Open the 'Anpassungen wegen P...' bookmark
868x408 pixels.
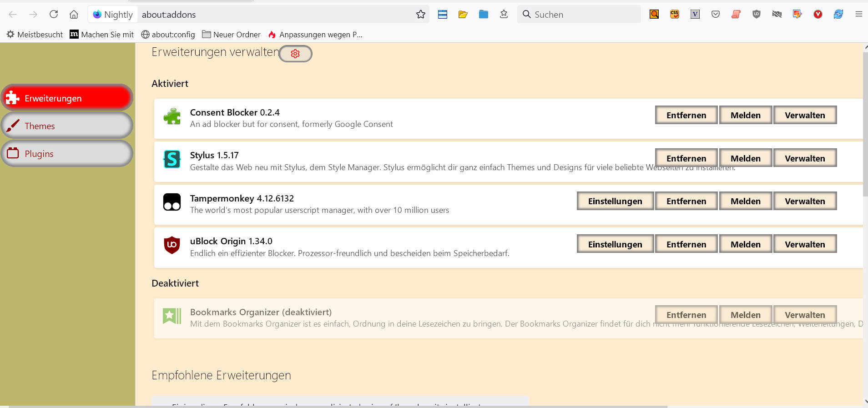315,35
